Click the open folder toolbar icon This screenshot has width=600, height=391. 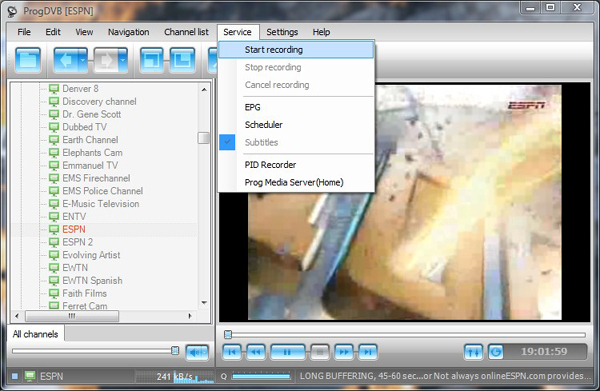28,60
